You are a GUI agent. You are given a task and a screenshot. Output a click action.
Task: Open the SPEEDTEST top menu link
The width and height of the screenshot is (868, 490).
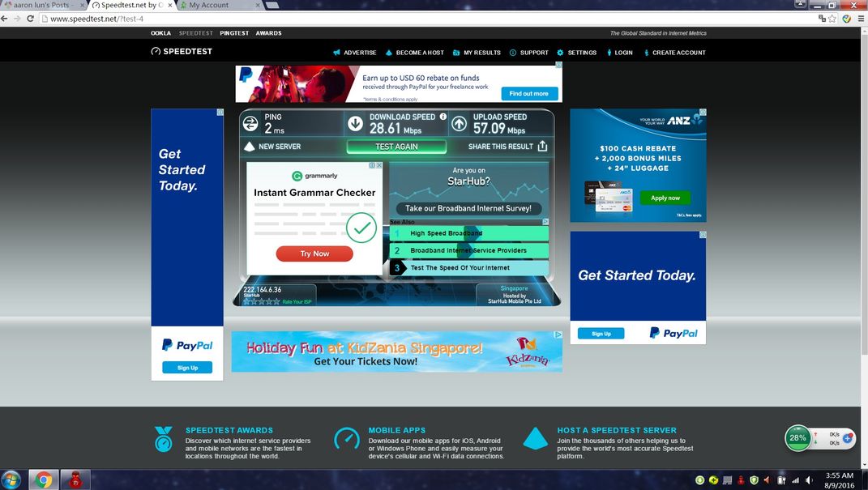click(196, 33)
